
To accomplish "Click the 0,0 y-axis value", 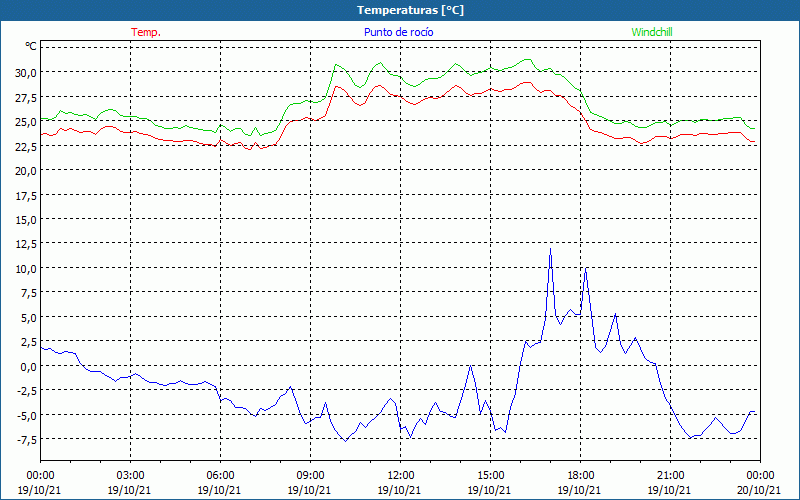I will tap(28, 367).
